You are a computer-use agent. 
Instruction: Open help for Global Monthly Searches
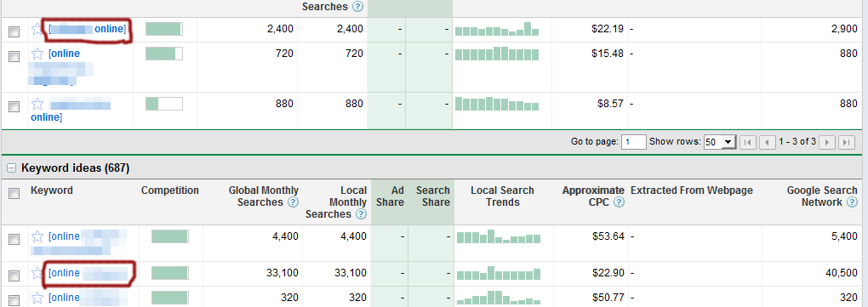(x=294, y=202)
